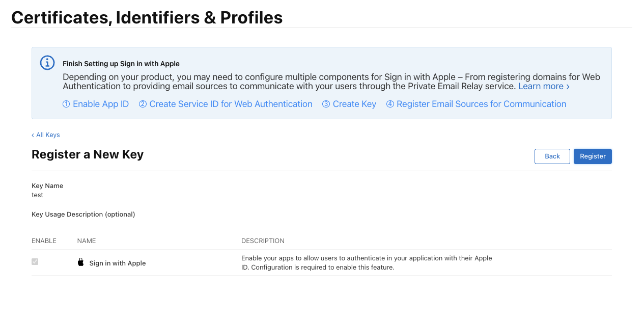This screenshot has width=644, height=320.
Task: Click the Apple logo beside Sign in with Apple
Action: 80,262
